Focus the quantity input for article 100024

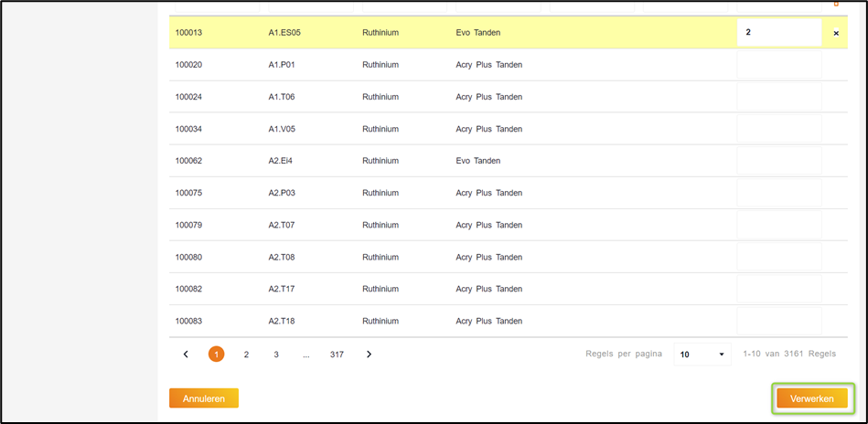(x=778, y=97)
